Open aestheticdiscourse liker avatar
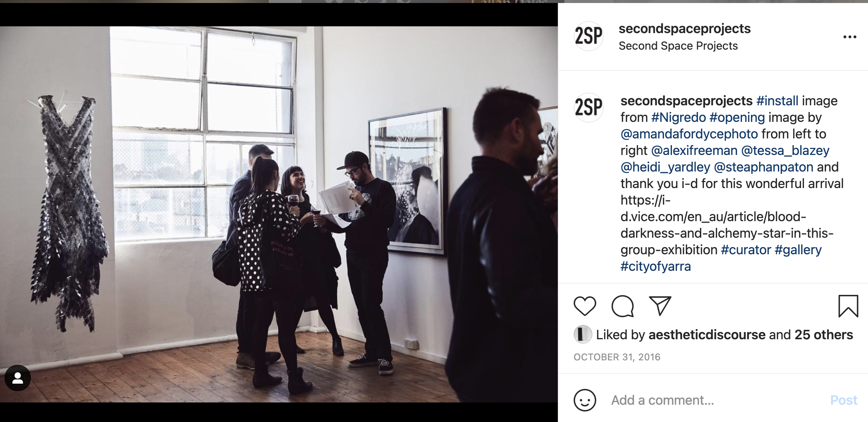 coord(583,334)
